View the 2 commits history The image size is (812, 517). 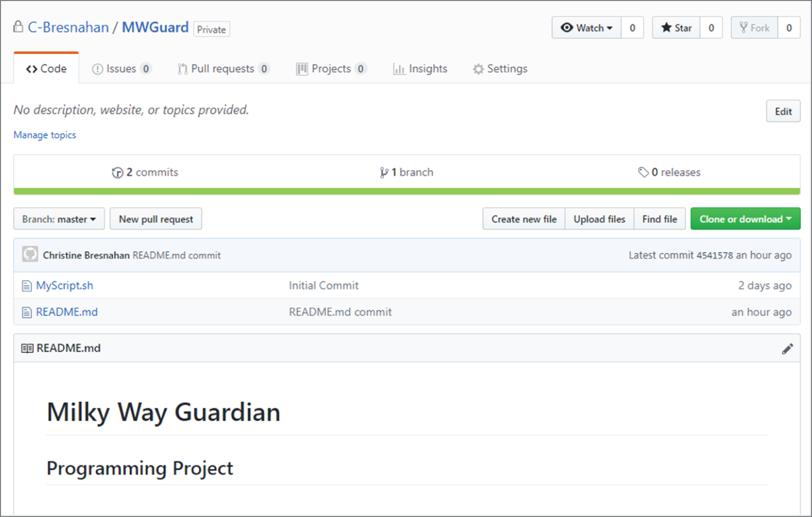pyautogui.click(x=145, y=172)
